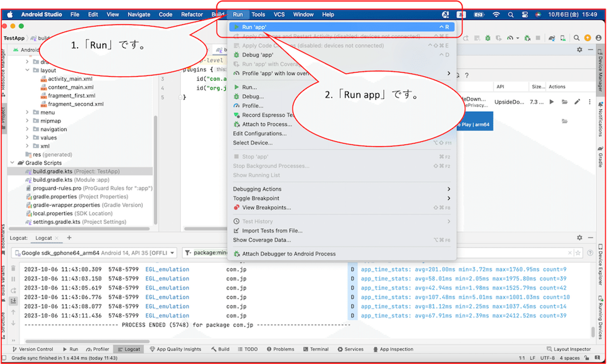Expand the xml folder in project tree
The width and height of the screenshot is (607, 364).
(27, 146)
